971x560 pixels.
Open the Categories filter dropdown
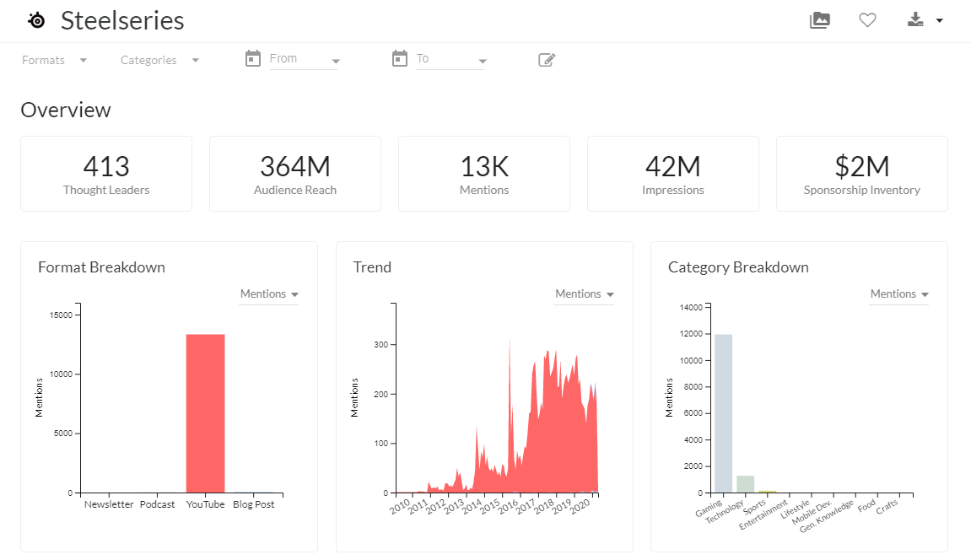159,60
